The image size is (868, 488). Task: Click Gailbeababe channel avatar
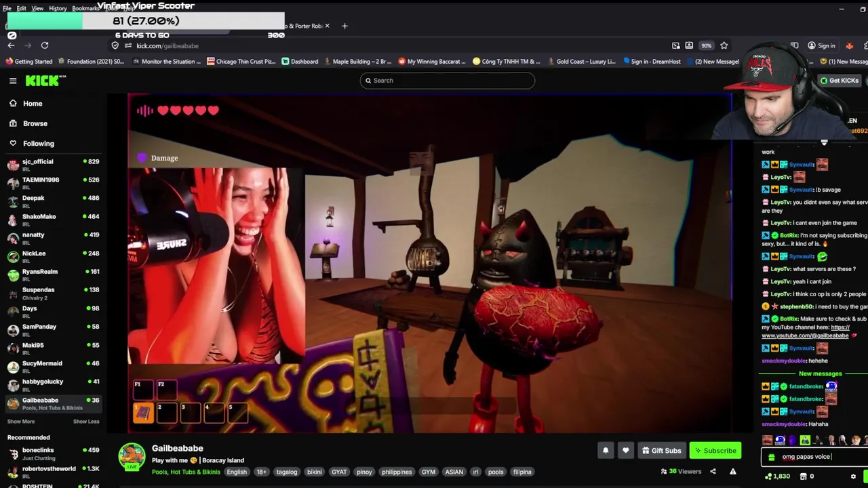coord(132,456)
